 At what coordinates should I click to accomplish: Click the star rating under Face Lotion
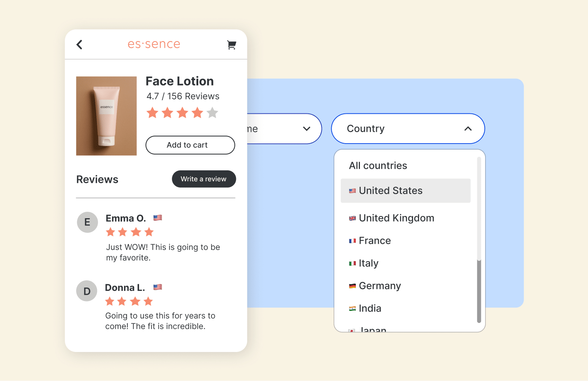click(x=182, y=113)
